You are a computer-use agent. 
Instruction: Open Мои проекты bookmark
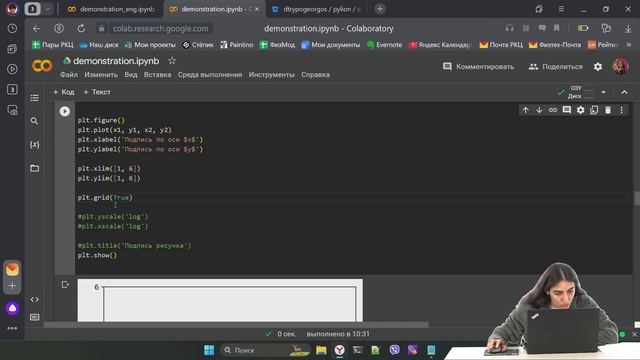[150, 44]
